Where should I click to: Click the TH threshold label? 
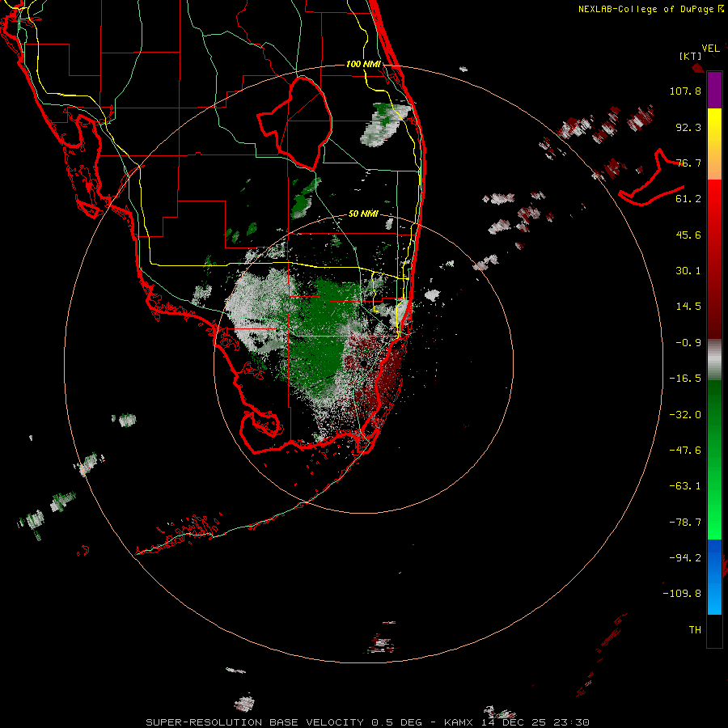(x=695, y=630)
